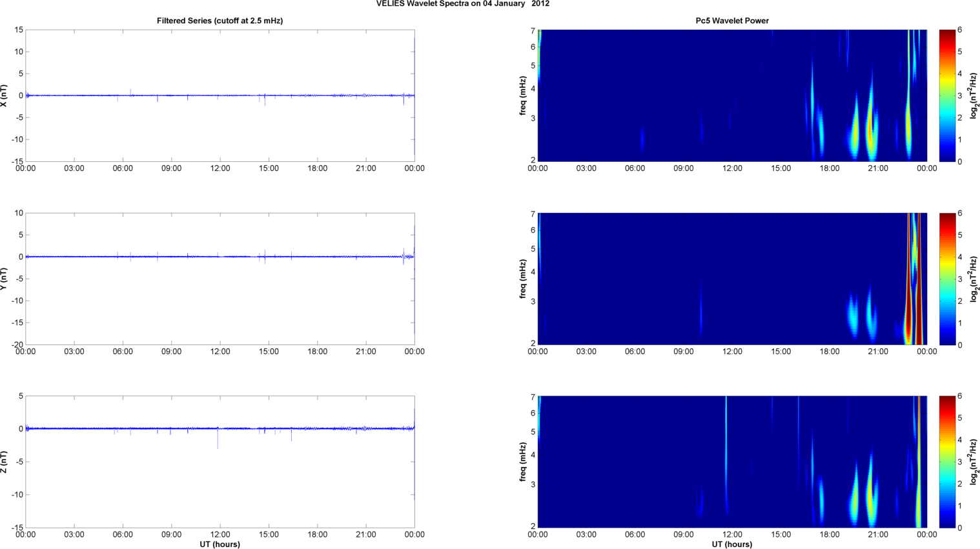Click the log2(nT²/Hz) label of middle color bar

[x=975, y=279]
